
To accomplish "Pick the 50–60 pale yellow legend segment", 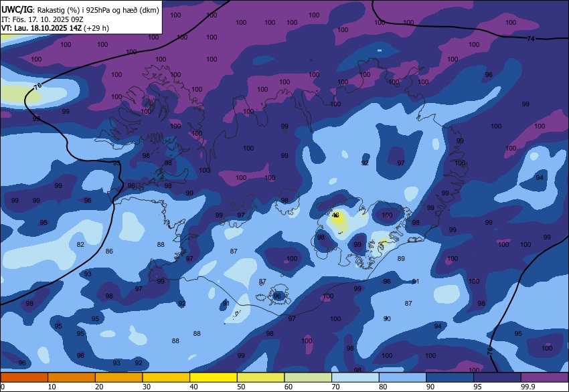I will click(260, 377).
